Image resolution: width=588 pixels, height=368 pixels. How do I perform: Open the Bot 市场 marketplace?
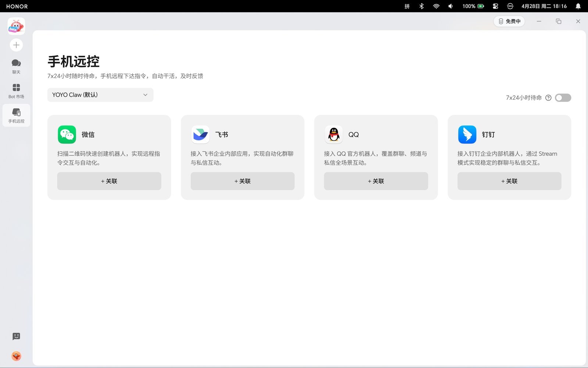tap(16, 91)
